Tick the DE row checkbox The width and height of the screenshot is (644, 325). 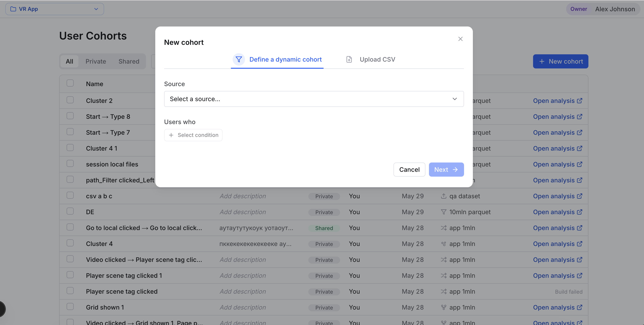(x=70, y=211)
